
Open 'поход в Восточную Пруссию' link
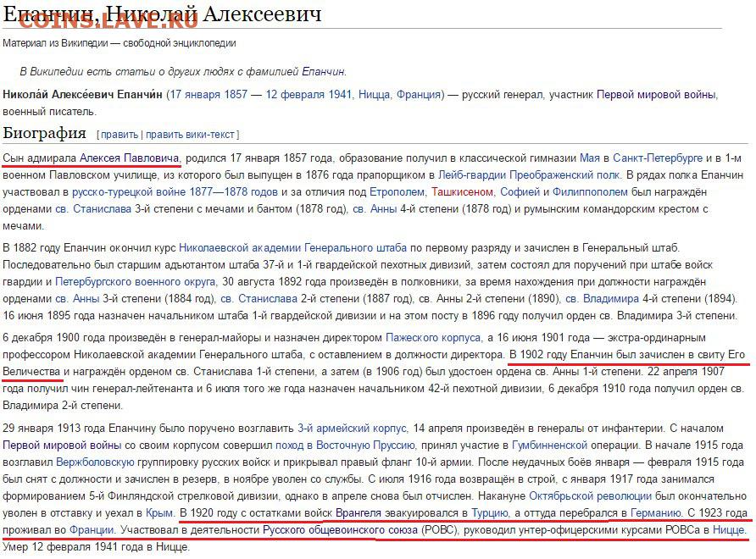(344, 446)
